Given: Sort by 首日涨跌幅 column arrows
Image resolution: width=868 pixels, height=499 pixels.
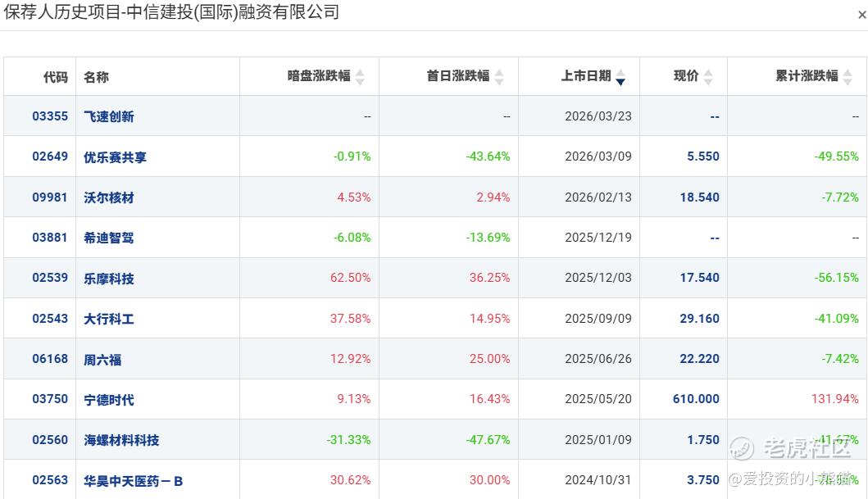Looking at the screenshot, I should point(499,77).
